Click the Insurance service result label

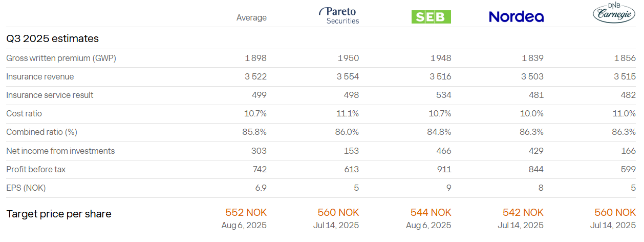[x=50, y=95]
